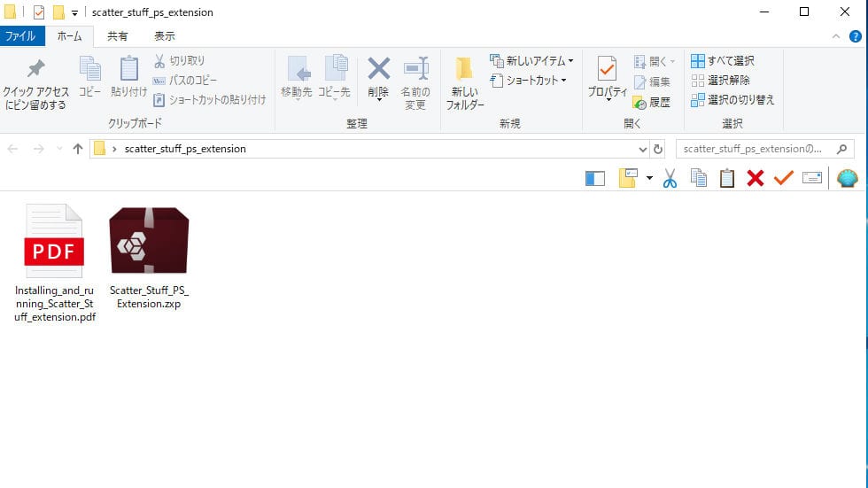Click Invert selection (選択の切り替え)

tap(733, 99)
